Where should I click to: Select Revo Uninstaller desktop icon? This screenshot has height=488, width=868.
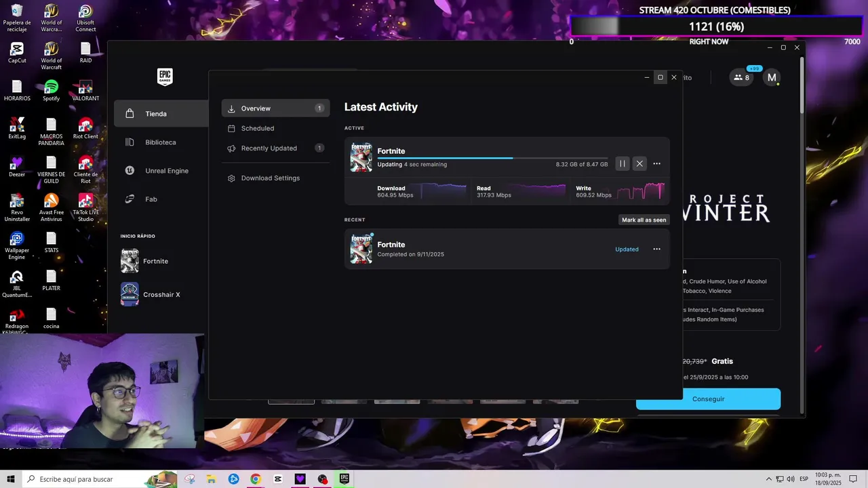[x=17, y=208]
